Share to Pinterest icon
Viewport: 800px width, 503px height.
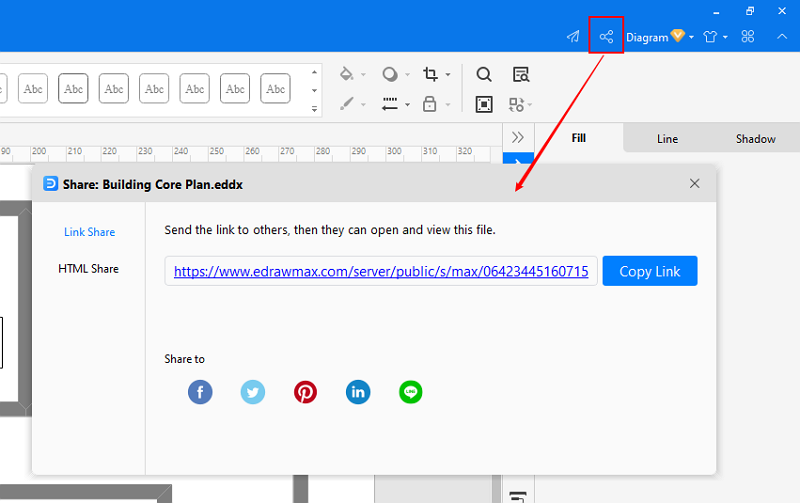pos(305,392)
